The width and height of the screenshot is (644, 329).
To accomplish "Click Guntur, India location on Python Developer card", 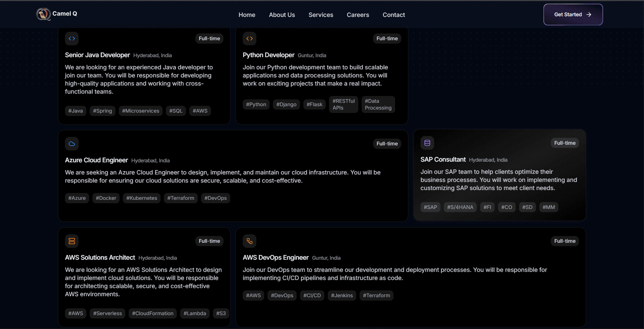I will coord(312,55).
